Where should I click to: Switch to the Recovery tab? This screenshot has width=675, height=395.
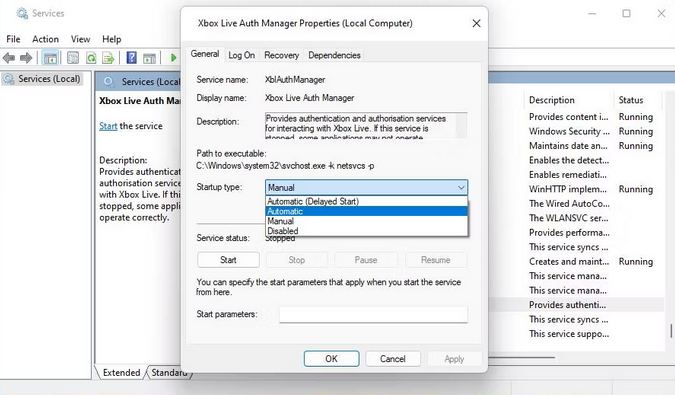[282, 55]
